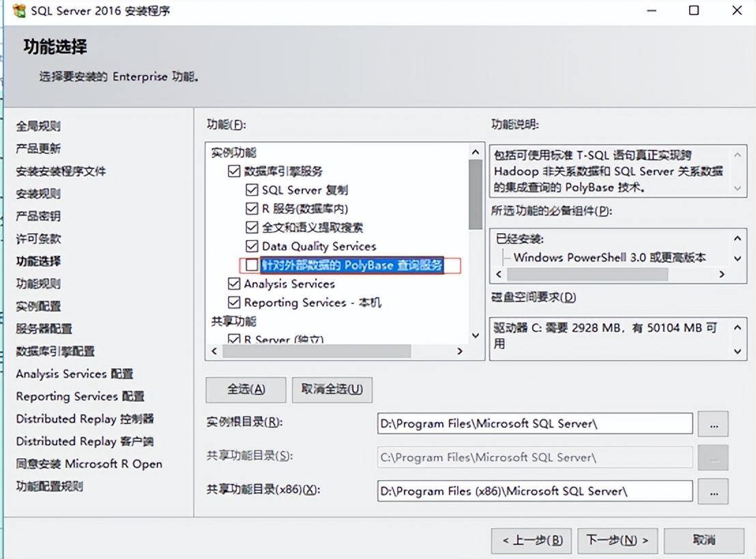The height and width of the screenshot is (559, 756).
Task: Click feature list vertical scrollbar thumb
Action: (476, 195)
